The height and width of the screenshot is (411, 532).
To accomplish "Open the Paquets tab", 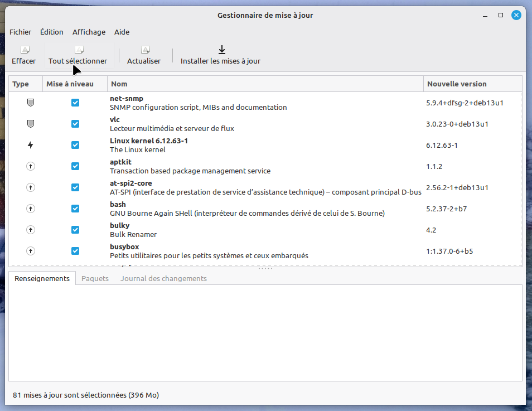I will pyautogui.click(x=95, y=278).
